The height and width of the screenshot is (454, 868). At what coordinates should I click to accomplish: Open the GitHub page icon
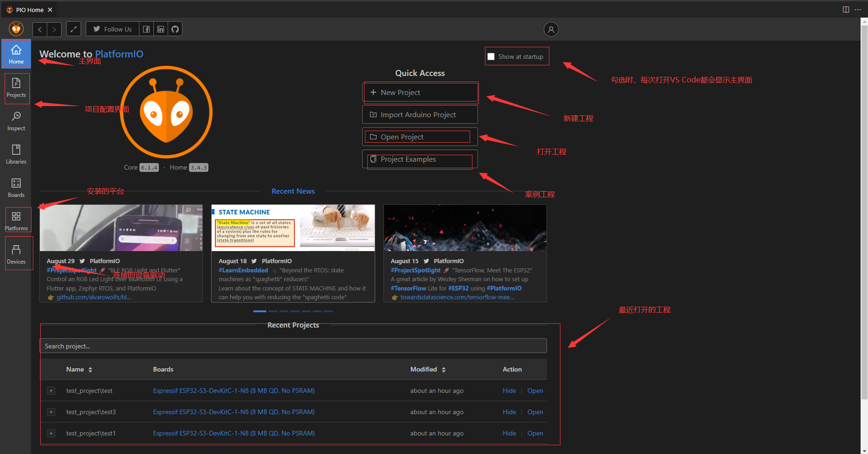click(175, 29)
